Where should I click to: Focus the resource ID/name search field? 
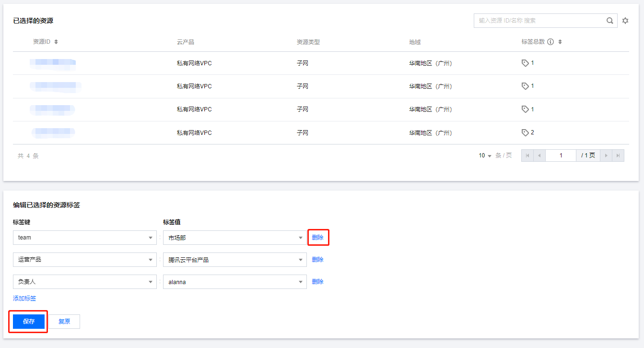click(x=539, y=21)
